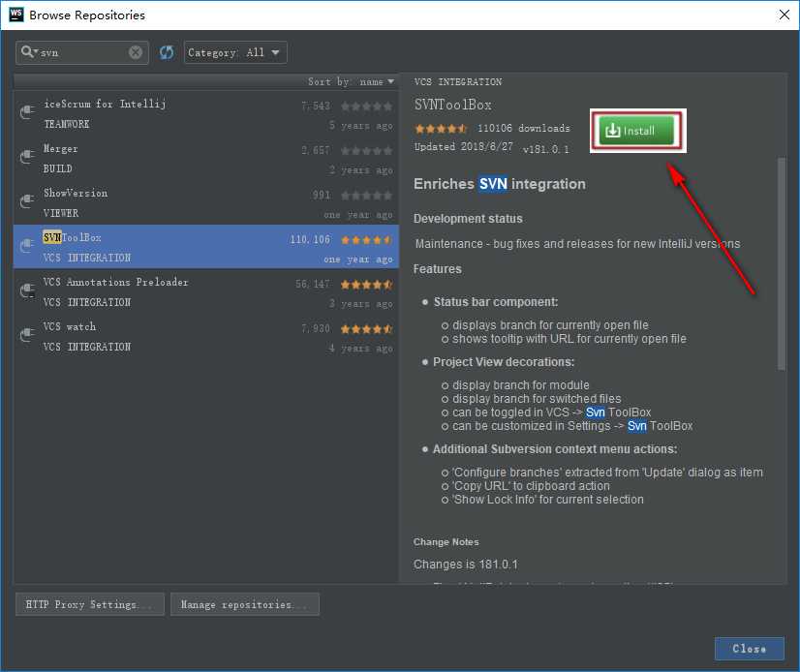800x672 pixels.
Task: Click the 7,930 download count
Action: tap(316, 328)
